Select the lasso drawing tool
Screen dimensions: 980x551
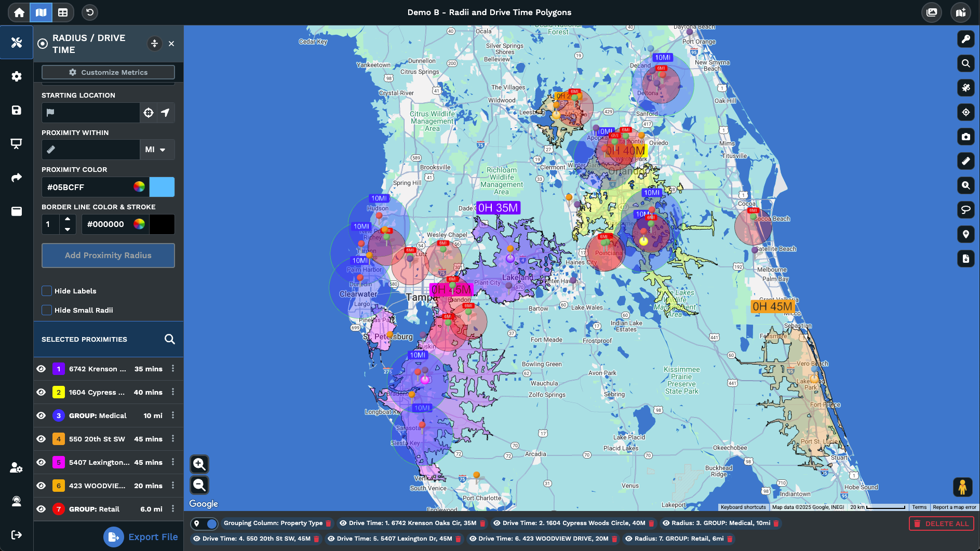(x=965, y=210)
